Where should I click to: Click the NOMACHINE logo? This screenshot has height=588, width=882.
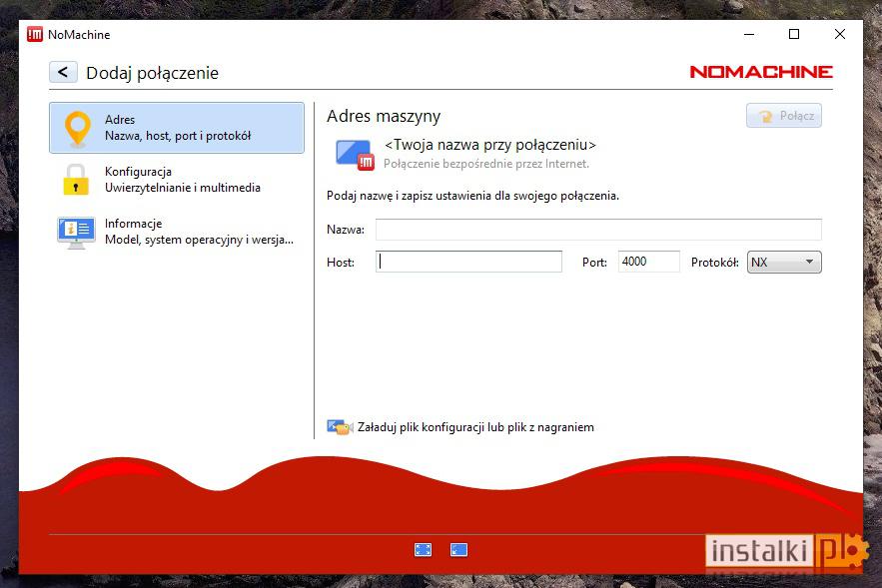pyautogui.click(x=761, y=72)
